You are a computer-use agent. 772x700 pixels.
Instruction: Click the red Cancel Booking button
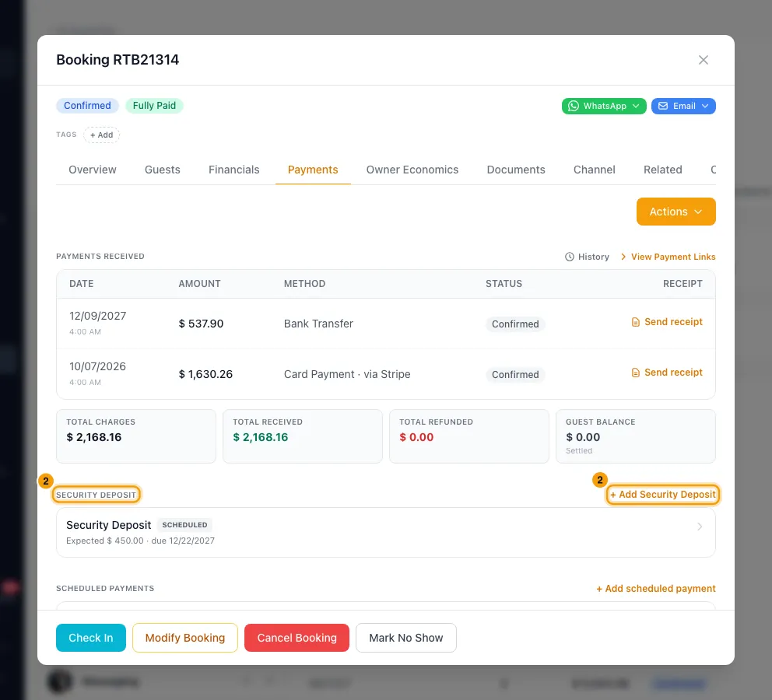click(x=297, y=638)
